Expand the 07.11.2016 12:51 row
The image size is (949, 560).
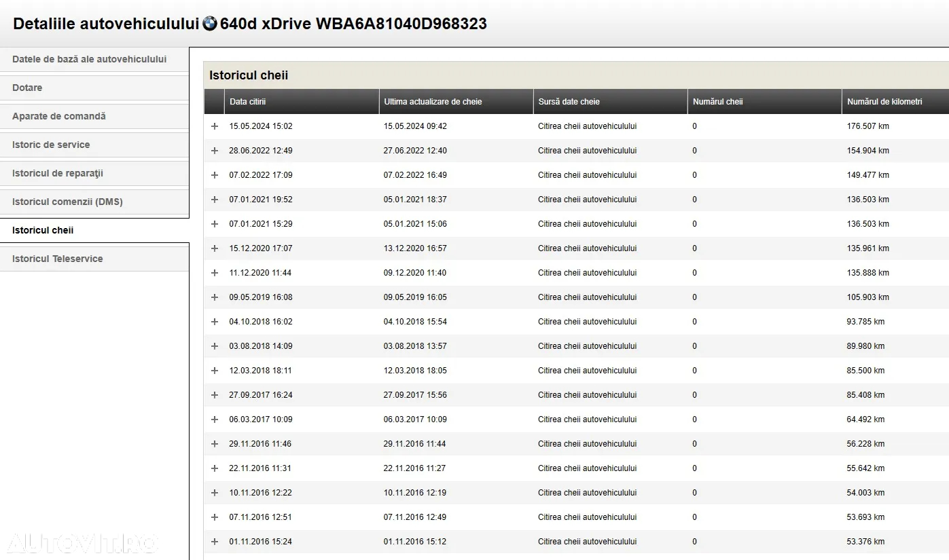(x=215, y=517)
